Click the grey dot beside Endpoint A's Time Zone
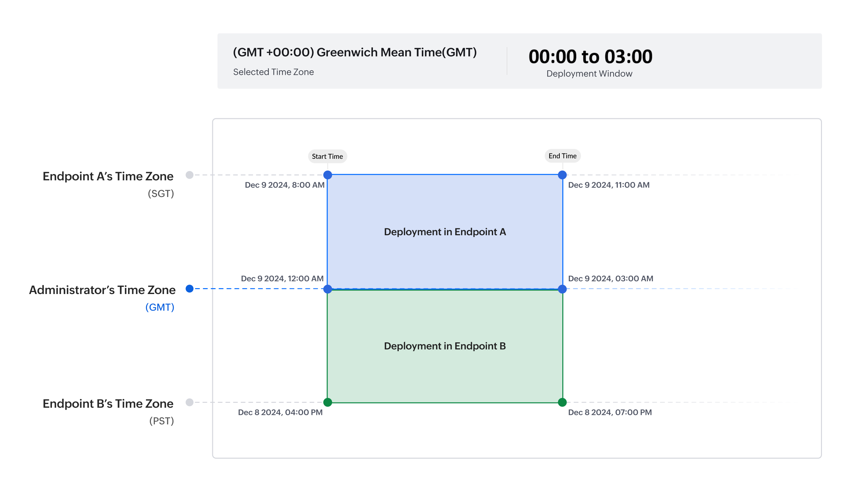 point(189,175)
